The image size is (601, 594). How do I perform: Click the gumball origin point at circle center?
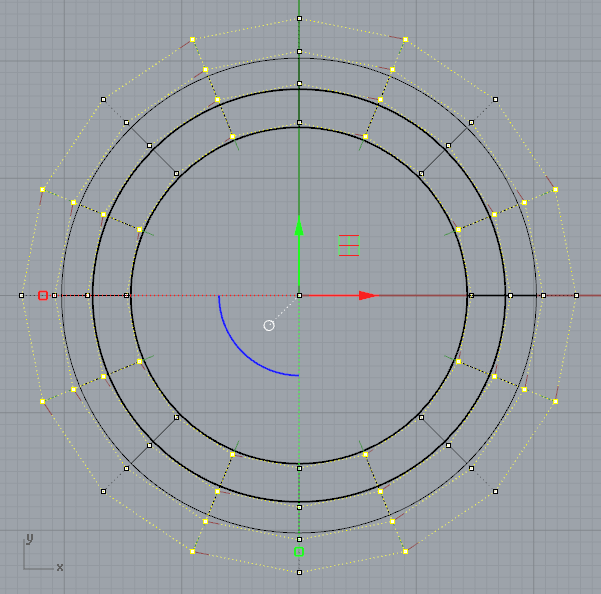pyautogui.click(x=299, y=295)
